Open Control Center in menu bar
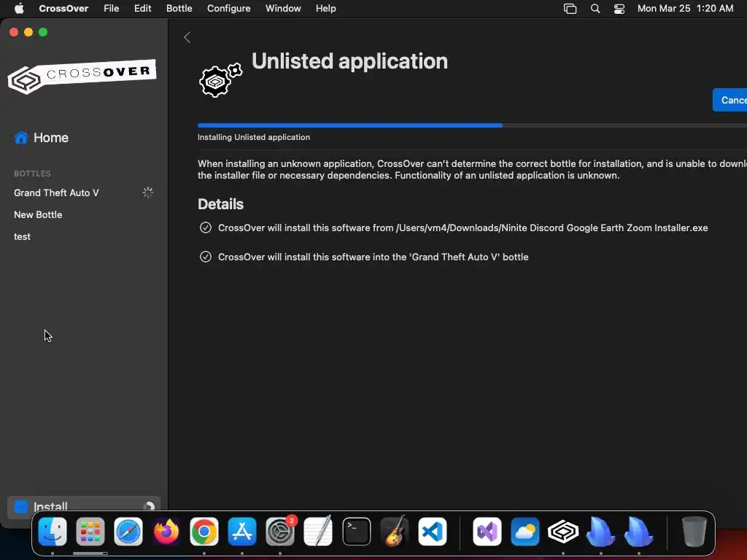The height and width of the screenshot is (560, 747). (x=619, y=9)
